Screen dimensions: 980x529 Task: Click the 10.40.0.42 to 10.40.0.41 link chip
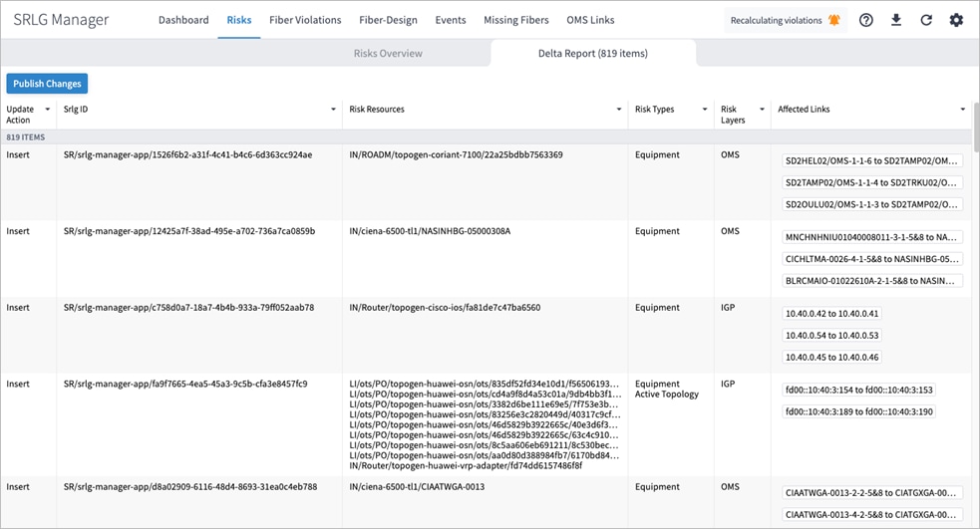click(832, 314)
